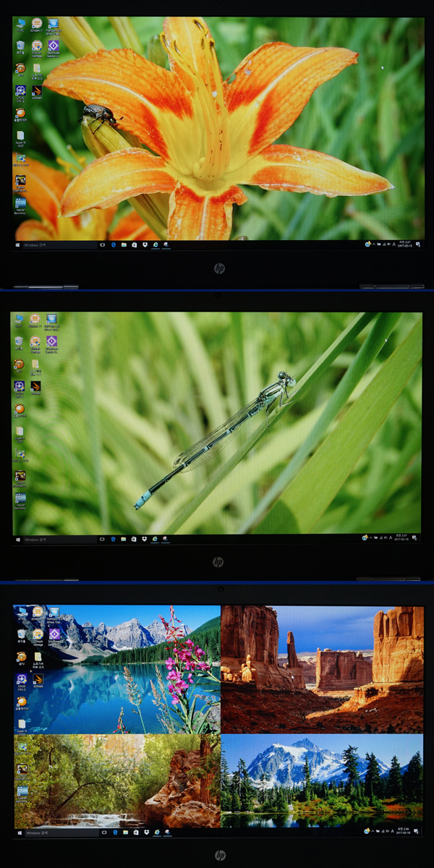Launch CPU-Z on landscape collage desktop
Viewport: 434px width, 868px height.
coord(22,682)
